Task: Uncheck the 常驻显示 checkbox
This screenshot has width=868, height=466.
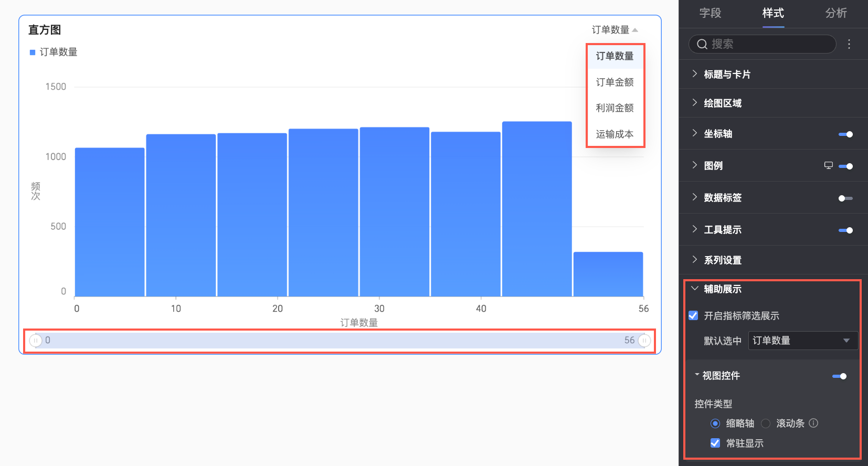Action: click(715, 443)
